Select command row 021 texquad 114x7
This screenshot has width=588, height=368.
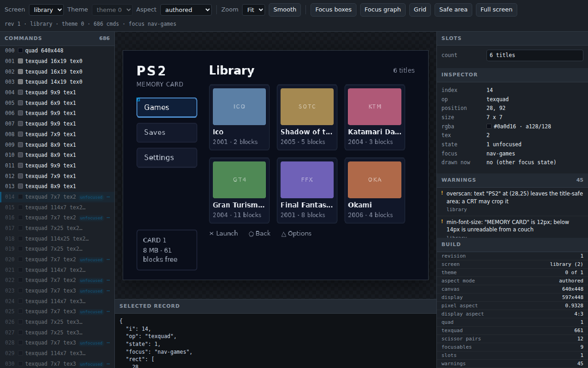(x=57, y=270)
